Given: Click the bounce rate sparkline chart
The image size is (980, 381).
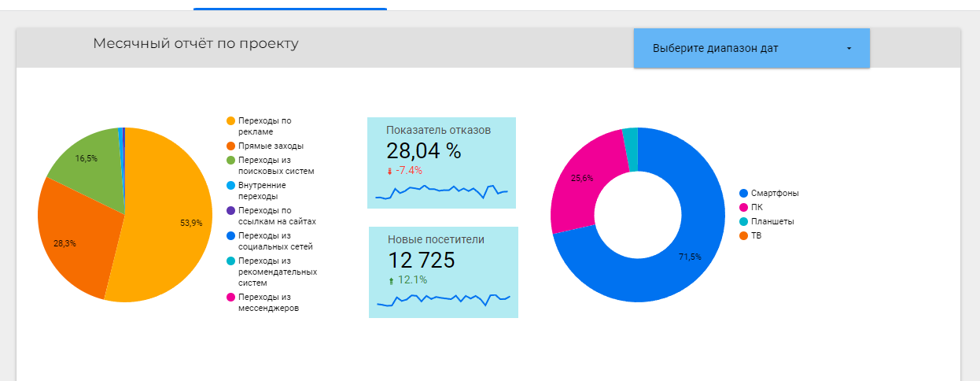Looking at the screenshot, I should pyautogui.click(x=442, y=191).
